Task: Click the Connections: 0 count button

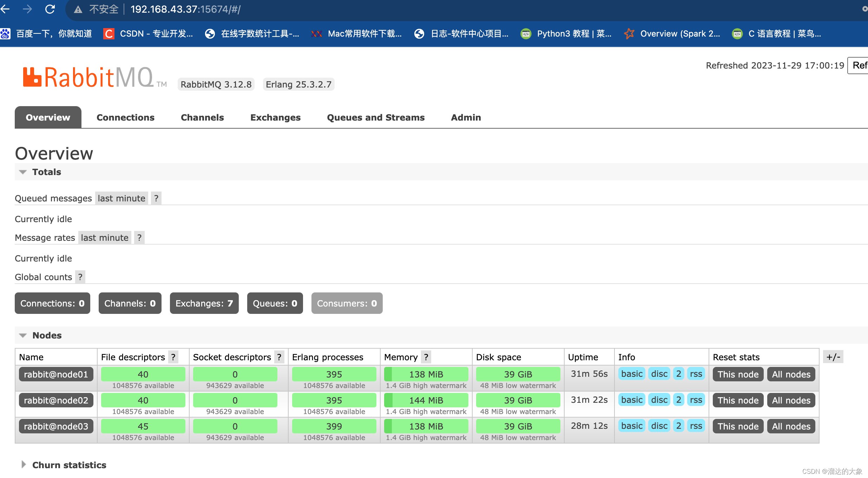Action: pos(52,303)
